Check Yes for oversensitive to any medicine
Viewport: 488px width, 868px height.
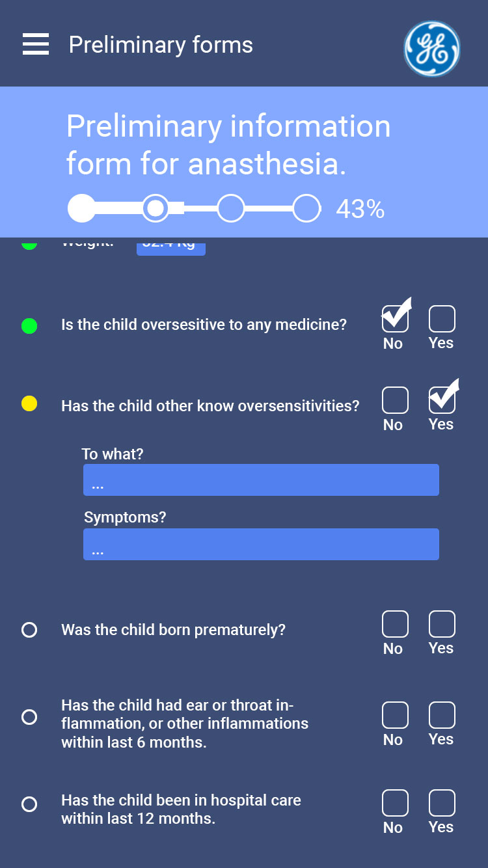442,319
